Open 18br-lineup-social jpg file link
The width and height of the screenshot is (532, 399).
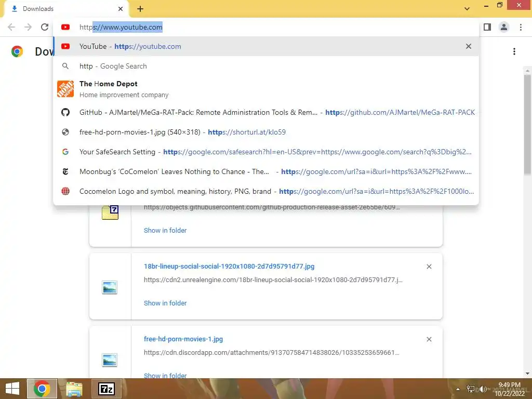pyautogui.click(x=229, y=267)
